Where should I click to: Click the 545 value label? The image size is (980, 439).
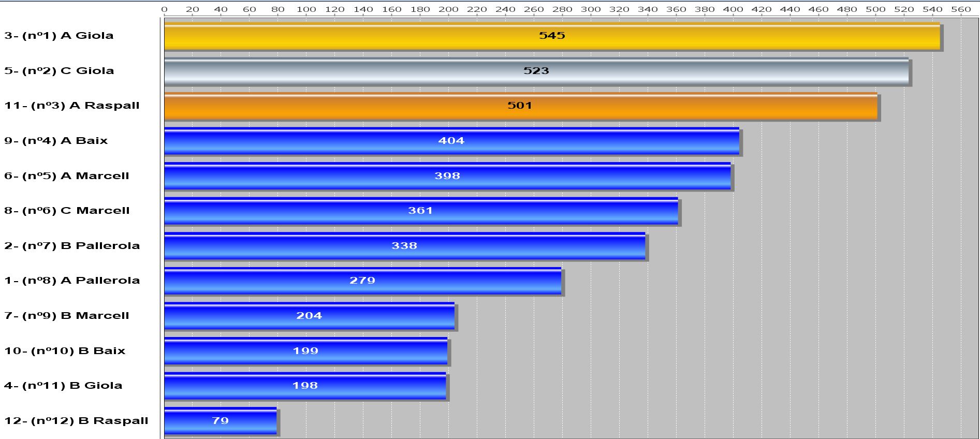(552, 36)
